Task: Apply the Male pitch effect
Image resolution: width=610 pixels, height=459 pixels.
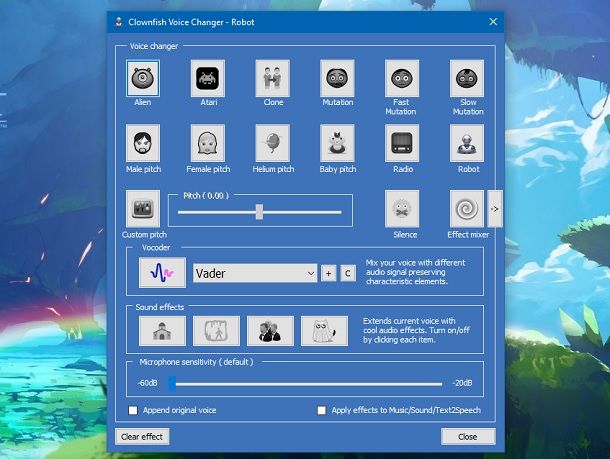Action: coord(143,143)
